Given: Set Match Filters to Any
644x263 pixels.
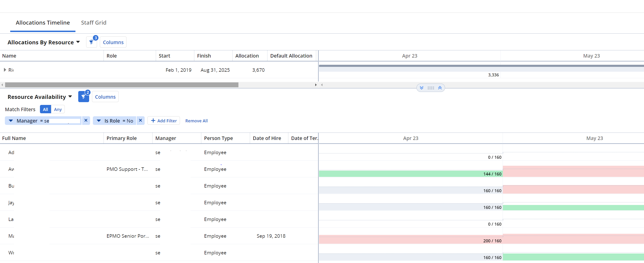Looking at the screenshot, I should point(58,109).
